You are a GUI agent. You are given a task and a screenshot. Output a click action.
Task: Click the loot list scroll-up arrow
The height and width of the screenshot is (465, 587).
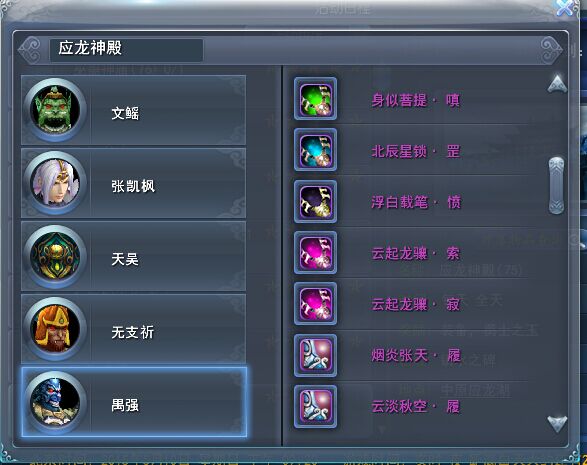[557, 84]
